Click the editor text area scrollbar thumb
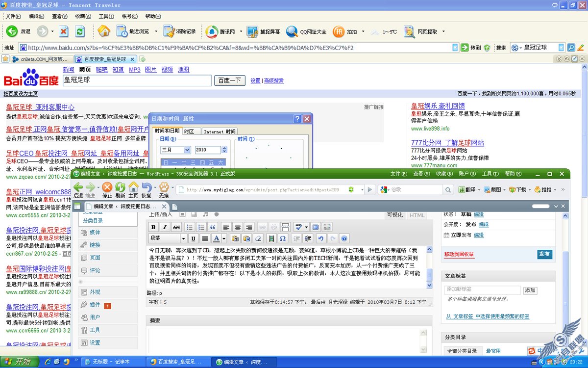The image size is (588, 368). coord(430,274)
